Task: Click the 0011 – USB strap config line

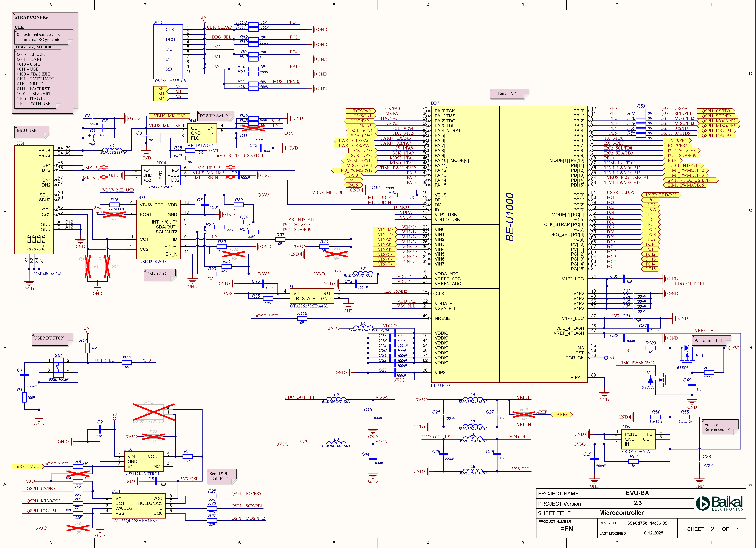Action: click(28, 69)
